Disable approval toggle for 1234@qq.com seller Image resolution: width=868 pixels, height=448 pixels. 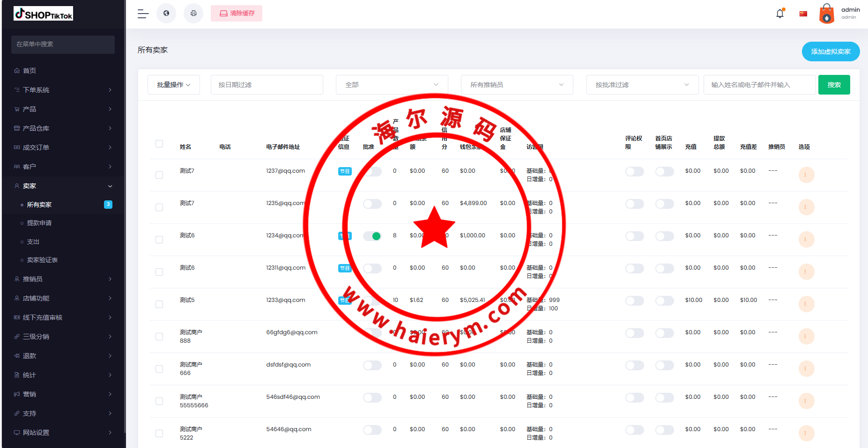coord(372,236)
